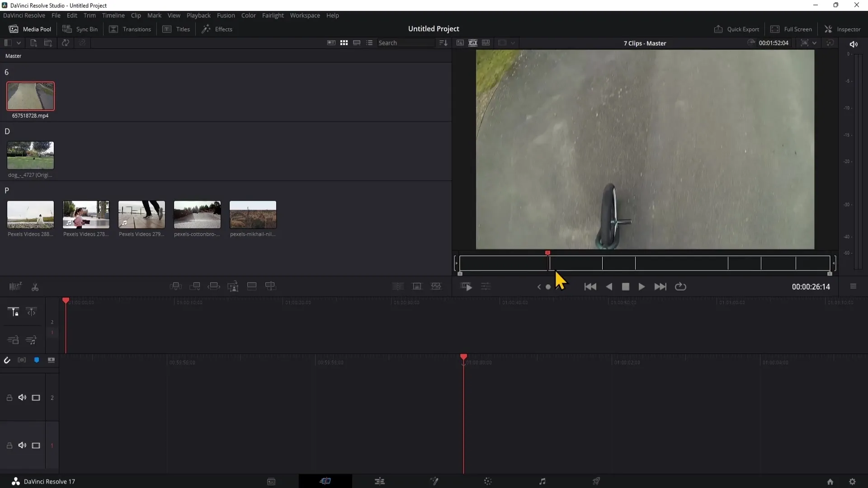Click the Source Overwrite icon
The width and height of the screenshot is (868, 488).
point(271,286)
